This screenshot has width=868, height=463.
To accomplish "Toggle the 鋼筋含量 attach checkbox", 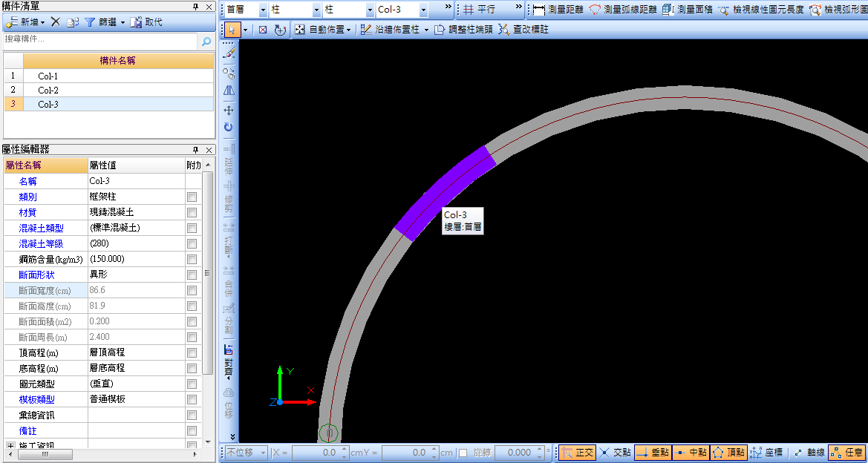I will click(192, 259).
